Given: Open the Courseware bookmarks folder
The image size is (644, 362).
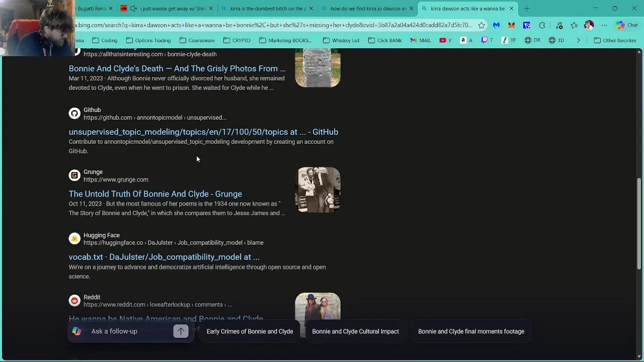Looking at the screenshot, I should tap(197, 40).
